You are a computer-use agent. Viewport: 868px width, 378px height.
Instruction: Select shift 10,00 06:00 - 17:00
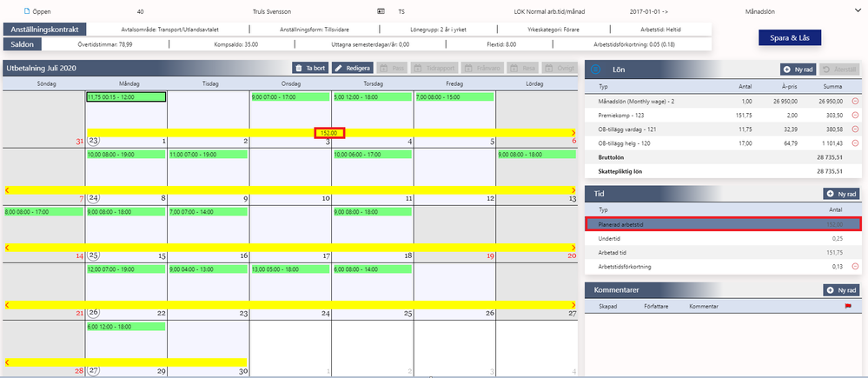coord(372,155)
